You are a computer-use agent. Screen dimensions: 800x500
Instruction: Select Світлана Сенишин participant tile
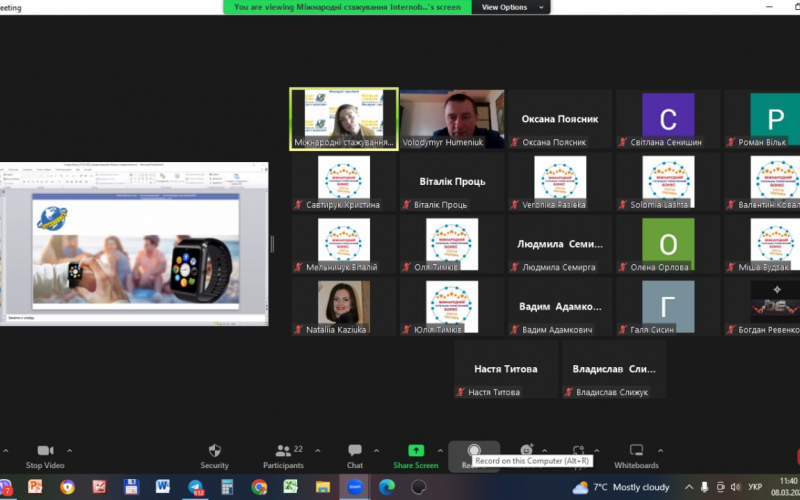click(x=668, y=119)
